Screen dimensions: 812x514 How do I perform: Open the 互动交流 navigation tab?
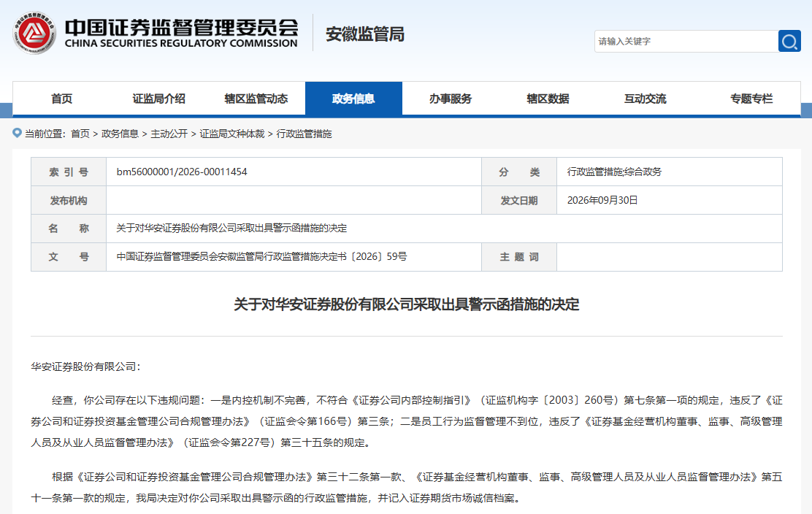[x=646, y=99]
